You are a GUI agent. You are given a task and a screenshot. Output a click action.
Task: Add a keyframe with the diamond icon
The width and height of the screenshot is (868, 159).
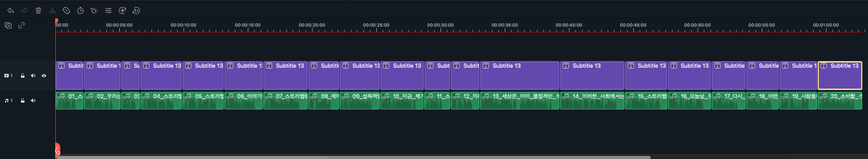[94, 10]
